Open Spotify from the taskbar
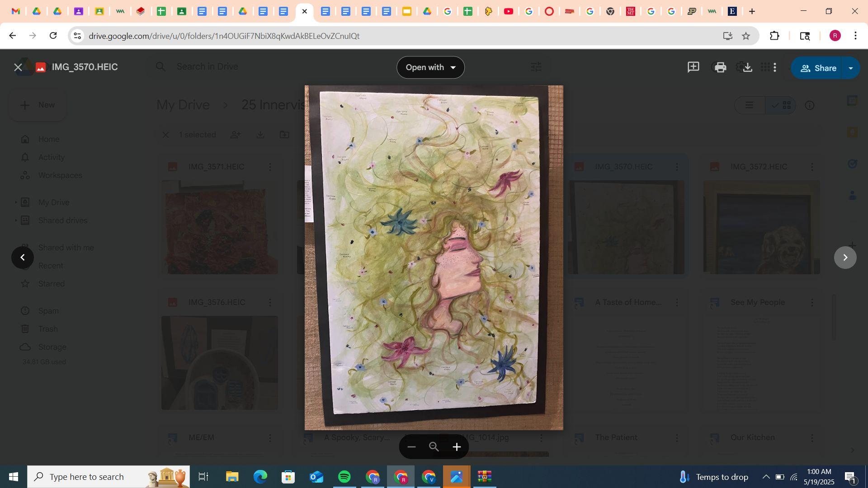 (x=344, y=477)
